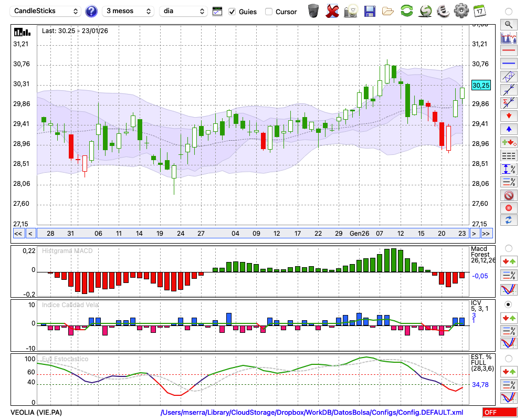Open the Config.DEFAULT.xml file path link
Screen dimensions: 525x420
click(312, 413)
